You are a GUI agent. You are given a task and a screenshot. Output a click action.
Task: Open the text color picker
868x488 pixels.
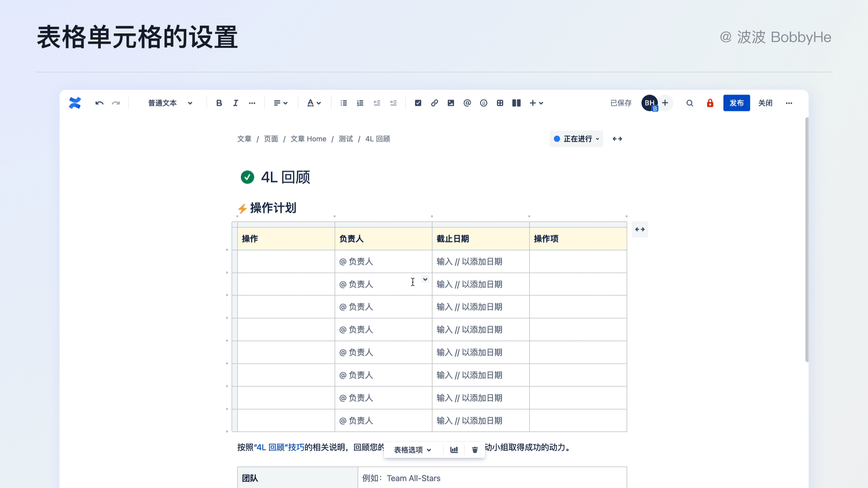tap(314, 103)
